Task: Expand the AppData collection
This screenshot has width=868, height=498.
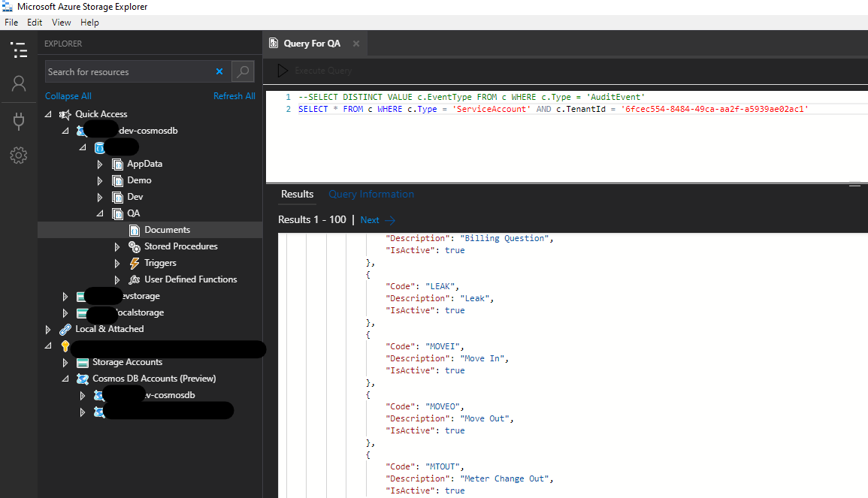Action: [x=100, y=164]
